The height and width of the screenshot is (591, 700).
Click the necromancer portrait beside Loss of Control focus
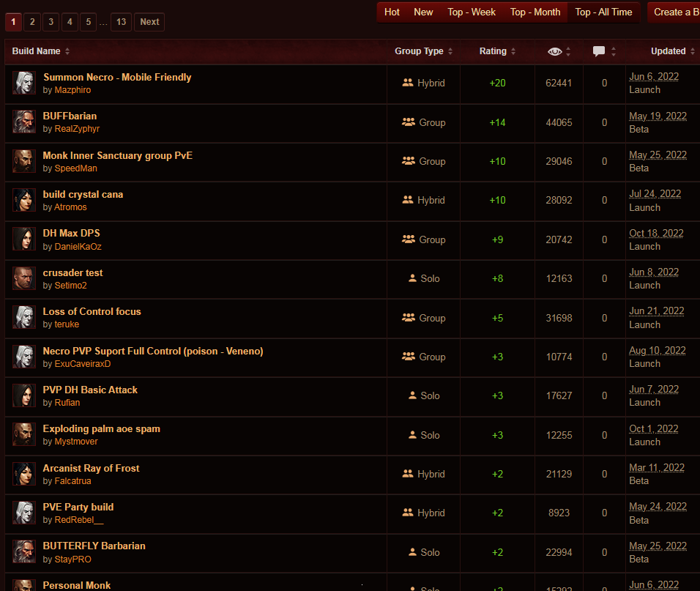pyautogui.click(x=23, y=317)
